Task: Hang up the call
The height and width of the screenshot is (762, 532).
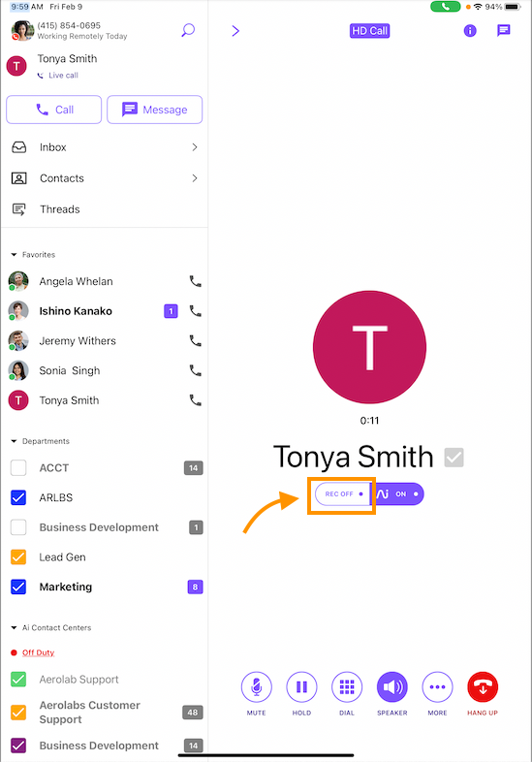Action: tap(483, 686)
